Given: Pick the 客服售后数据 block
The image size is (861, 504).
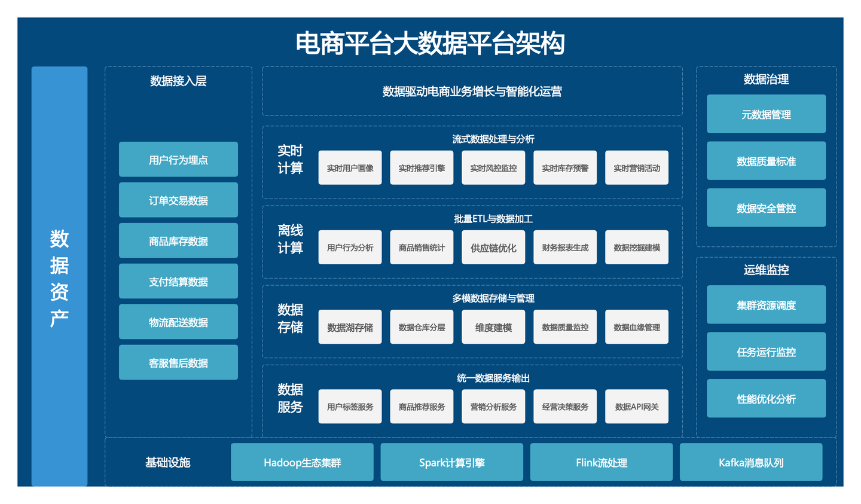Looking at the screenshot, I should point(178,363).
